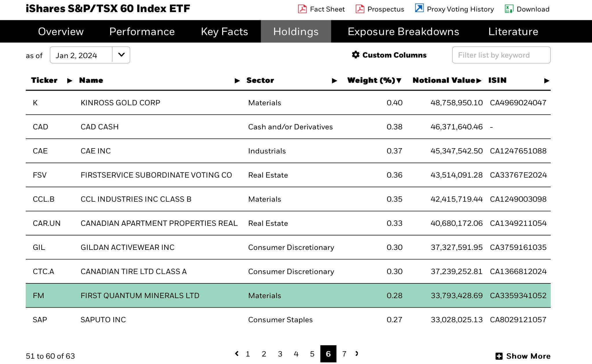The width and height of the screenshot is (592, 364).
Task: Click the Consumer Staples sector cell
Action: pyautogui.click(x=280, y=320)
